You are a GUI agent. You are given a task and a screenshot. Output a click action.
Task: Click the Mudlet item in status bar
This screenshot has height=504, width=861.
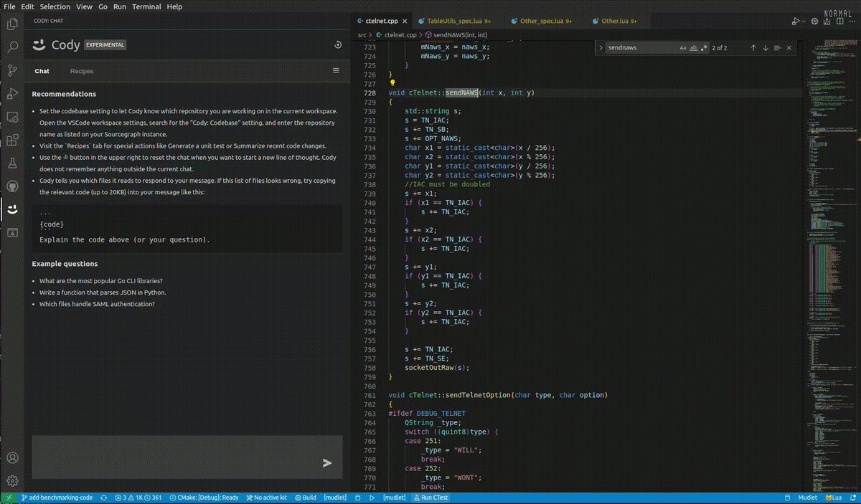click(808, 498)
